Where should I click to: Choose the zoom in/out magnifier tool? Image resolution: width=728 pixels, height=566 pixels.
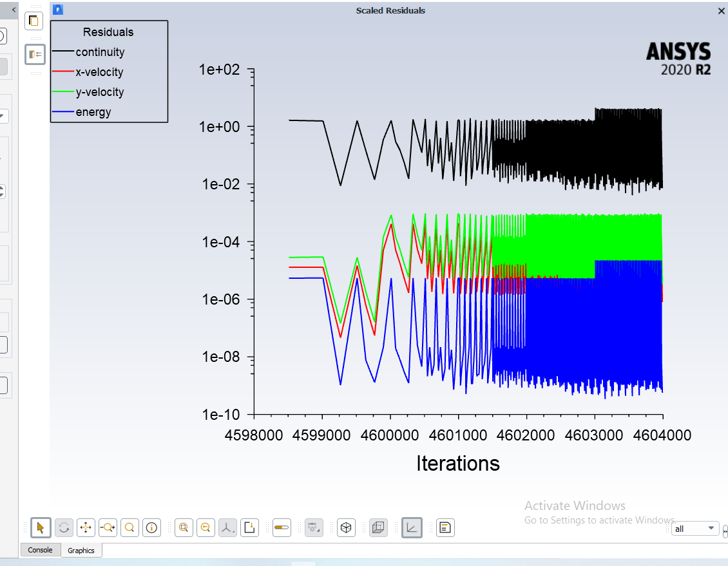point(108,528)
